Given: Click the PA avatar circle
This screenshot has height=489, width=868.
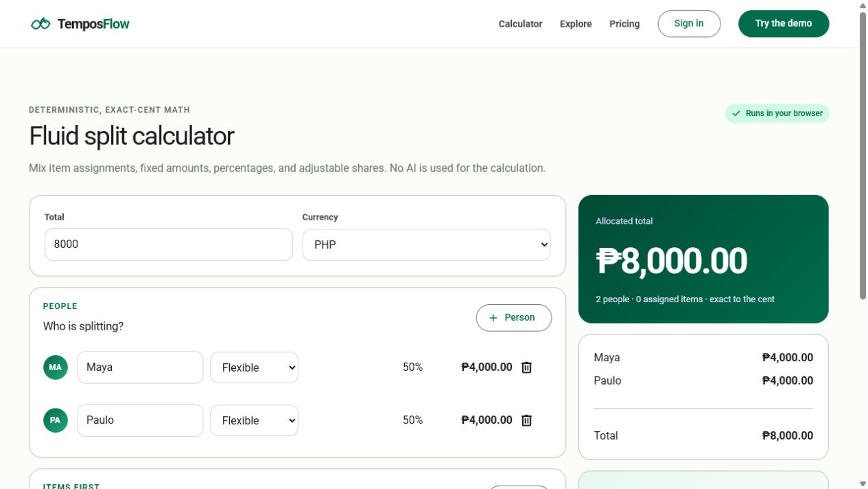Looking at the screenshot, I should 56,420.
